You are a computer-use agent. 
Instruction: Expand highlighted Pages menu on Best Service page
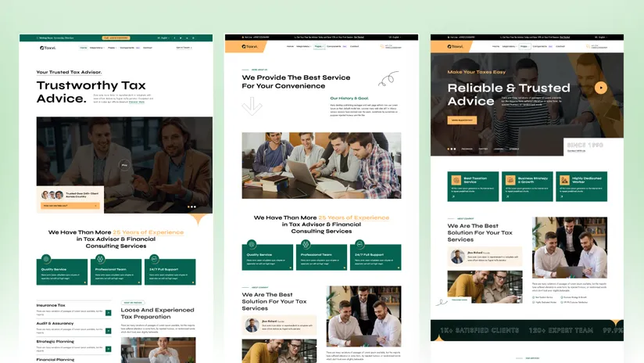319,46
